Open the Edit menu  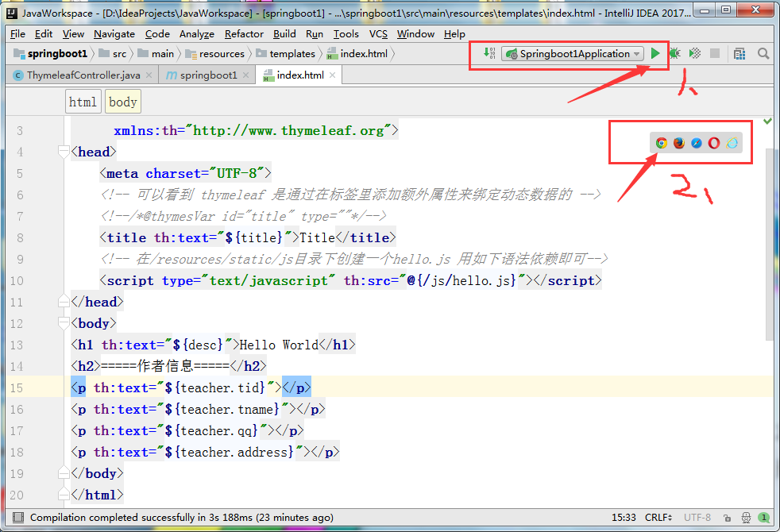point(44,34)
